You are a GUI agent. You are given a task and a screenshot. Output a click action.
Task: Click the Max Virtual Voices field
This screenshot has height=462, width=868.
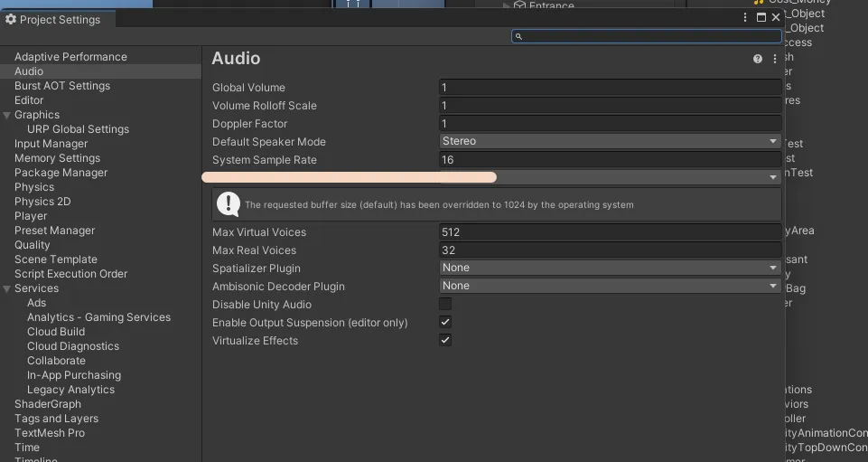pos(610,232)
